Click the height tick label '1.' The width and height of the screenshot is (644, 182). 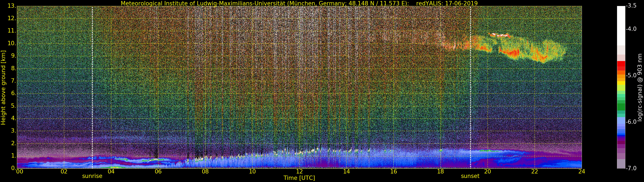13,156
